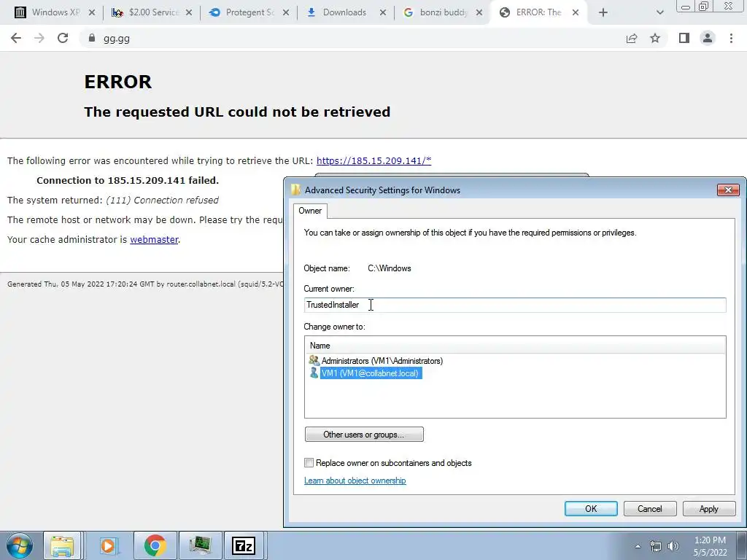Close the ERROR tab

(576, 12)
